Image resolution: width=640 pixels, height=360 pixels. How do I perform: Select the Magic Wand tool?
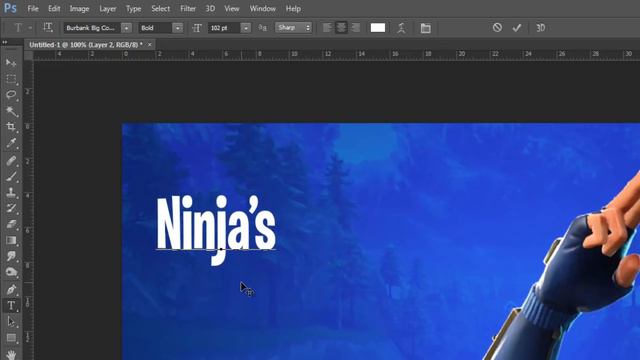coord(11,111)
